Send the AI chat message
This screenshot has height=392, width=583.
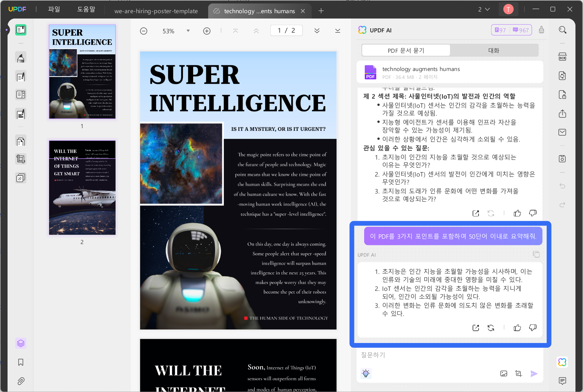point(534,373)
